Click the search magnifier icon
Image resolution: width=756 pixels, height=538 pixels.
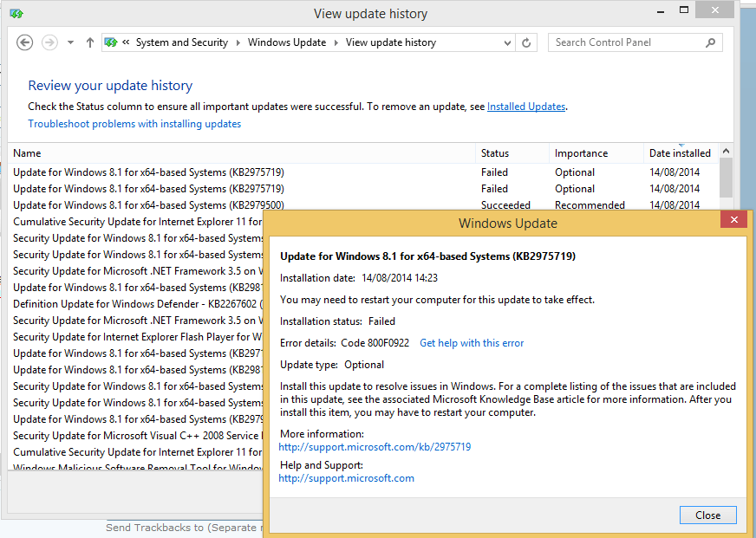(x=710, y=42)
